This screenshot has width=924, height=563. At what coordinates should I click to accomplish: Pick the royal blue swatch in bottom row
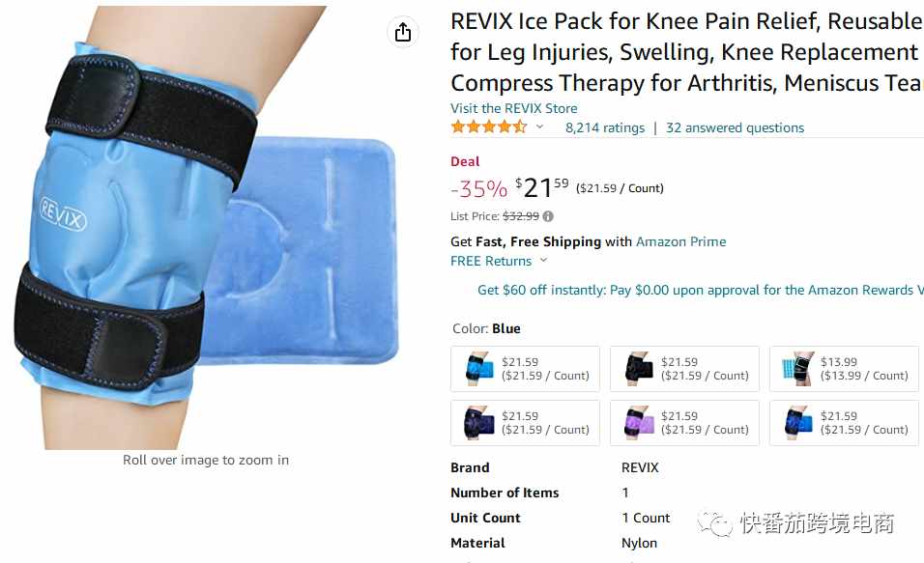coord(844,423)
